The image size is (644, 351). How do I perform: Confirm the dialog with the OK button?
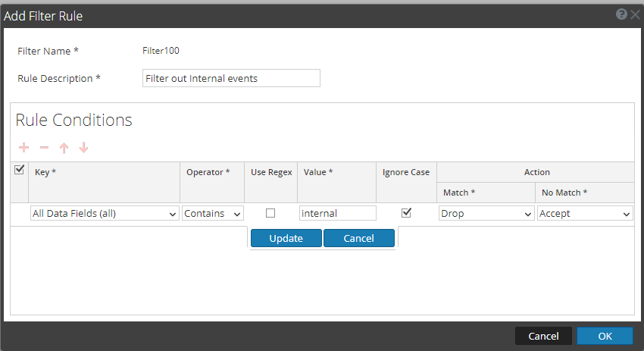click(x=605, y=336)
